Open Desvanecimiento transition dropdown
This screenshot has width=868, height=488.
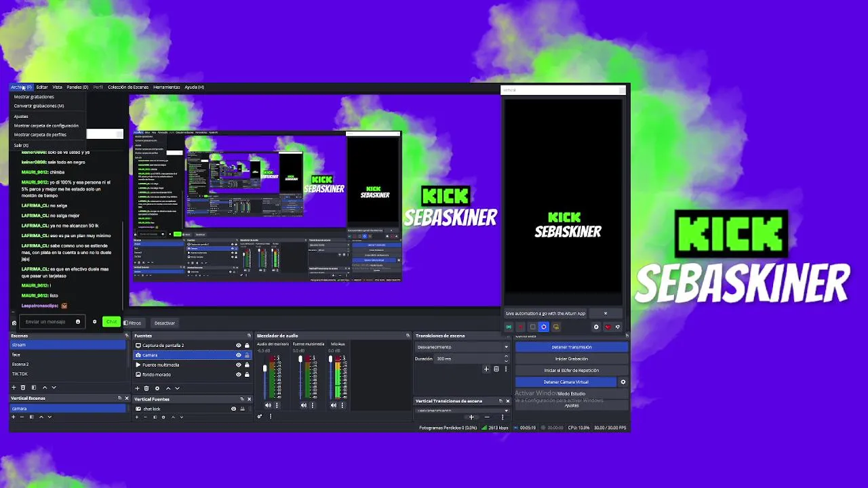tap(462, 347)
